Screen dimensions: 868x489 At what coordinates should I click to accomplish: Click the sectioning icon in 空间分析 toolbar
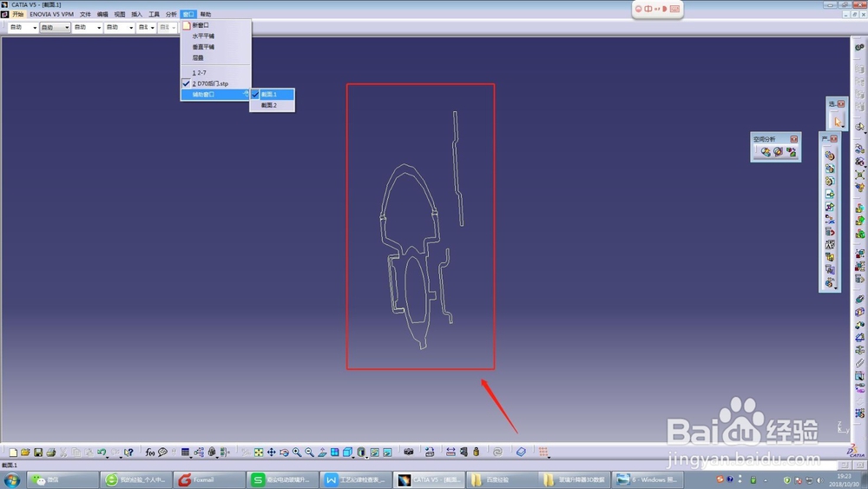click(778, 152)
